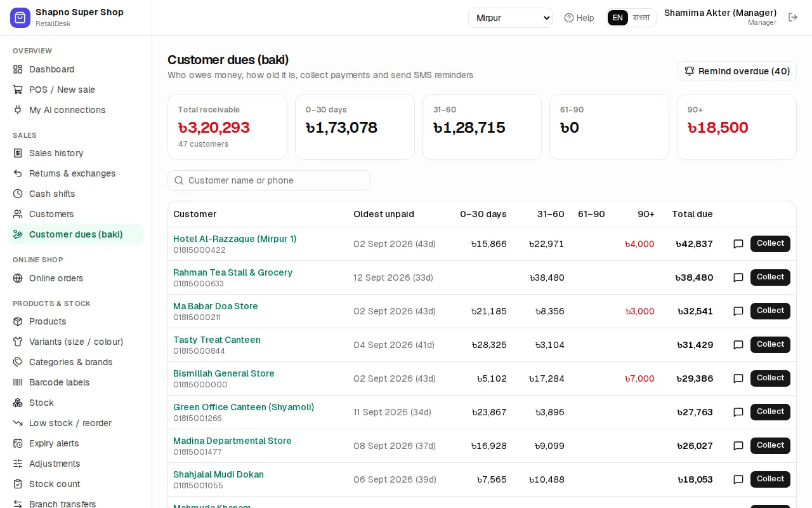Click the Shapno Super Shop bag logo
The width and height of the screenshot is (812, 508).
[x=20, y=18]
